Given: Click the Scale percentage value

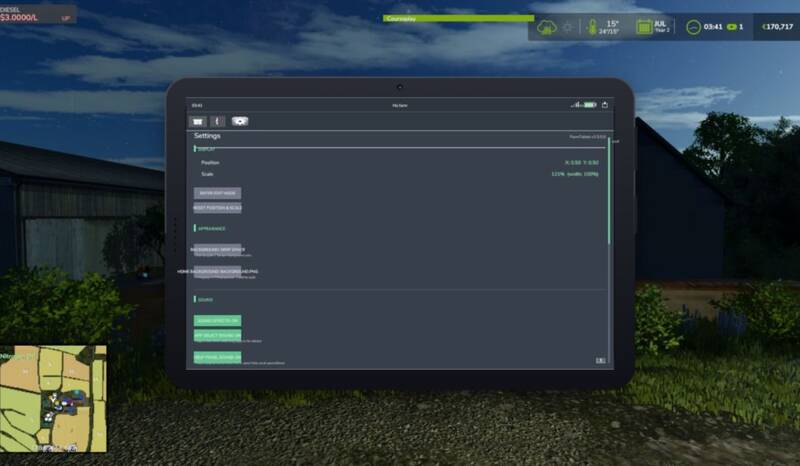Looking at the screenshot, I should coord(574,174).
